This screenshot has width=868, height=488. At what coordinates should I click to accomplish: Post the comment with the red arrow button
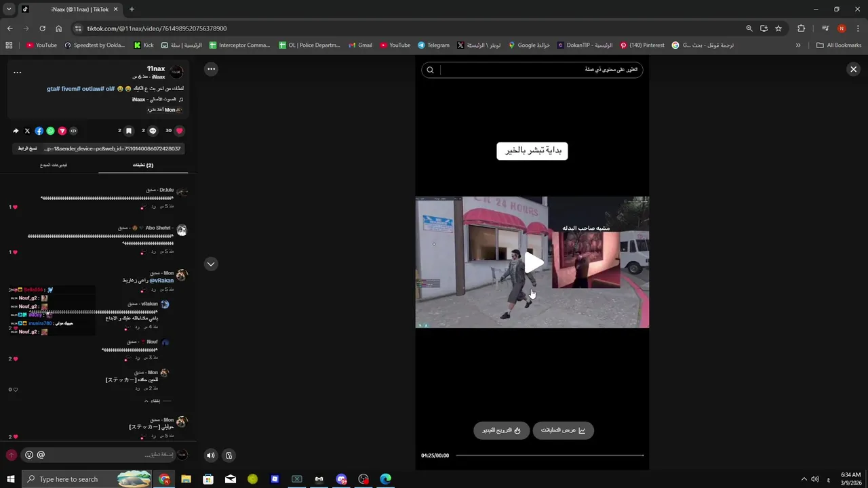11,455
